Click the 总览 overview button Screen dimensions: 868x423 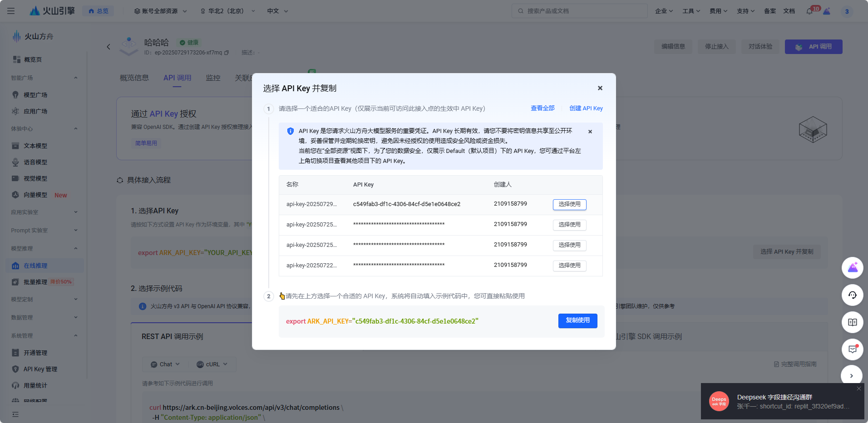(x=98, y=11)
